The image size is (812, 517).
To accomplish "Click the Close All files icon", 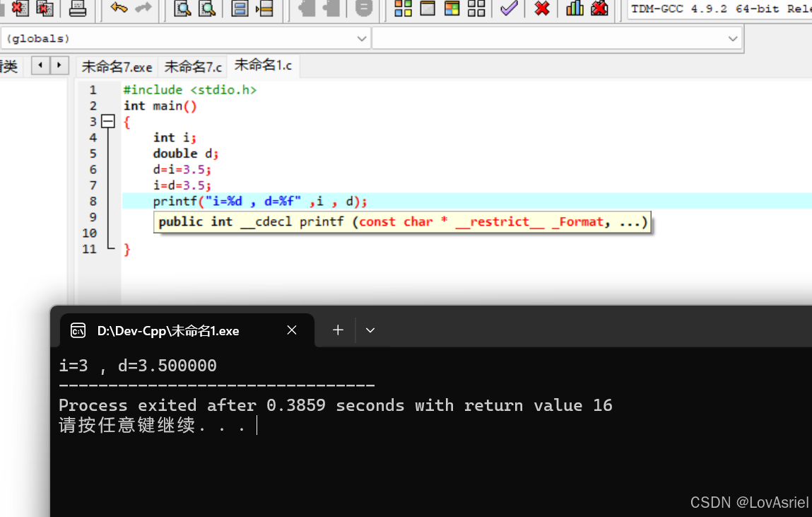I will [45, 8].
